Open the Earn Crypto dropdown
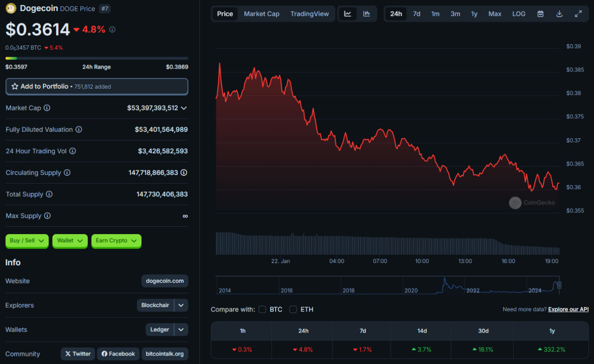The height and width of the screenshot is (364, 594). tap(116, 241)
